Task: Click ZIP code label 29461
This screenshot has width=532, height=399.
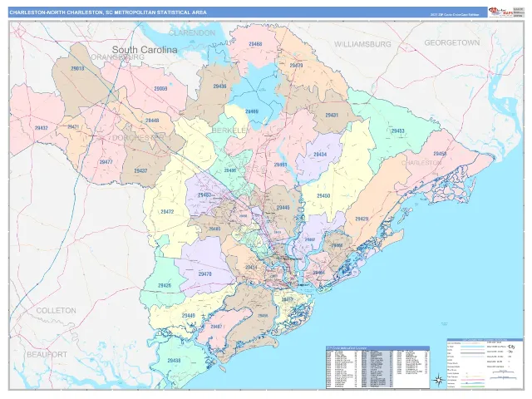Action: 281,165
